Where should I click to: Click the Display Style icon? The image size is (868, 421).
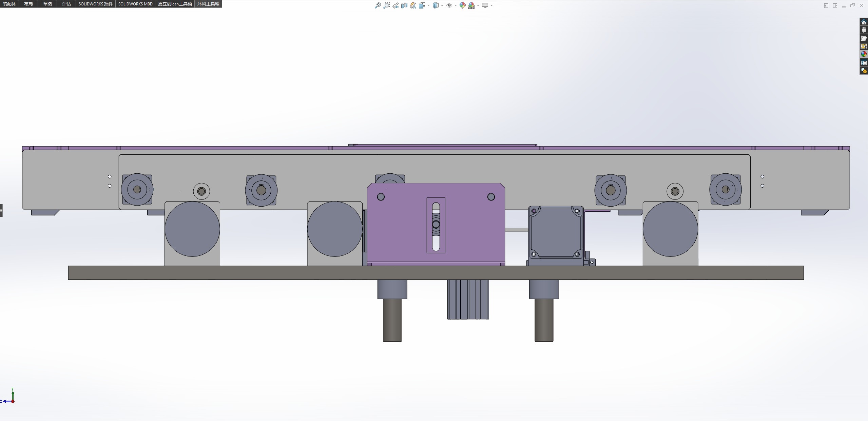[x=436, y=5]
